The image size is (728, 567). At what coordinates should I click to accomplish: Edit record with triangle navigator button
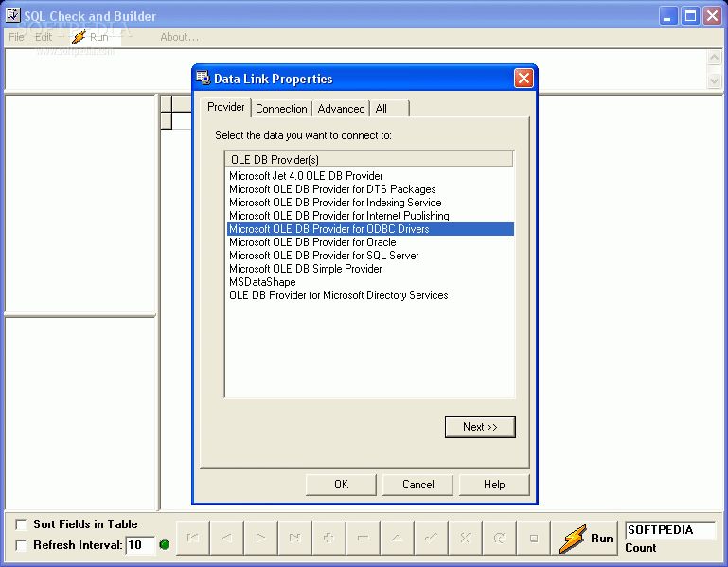click(397, 538)
